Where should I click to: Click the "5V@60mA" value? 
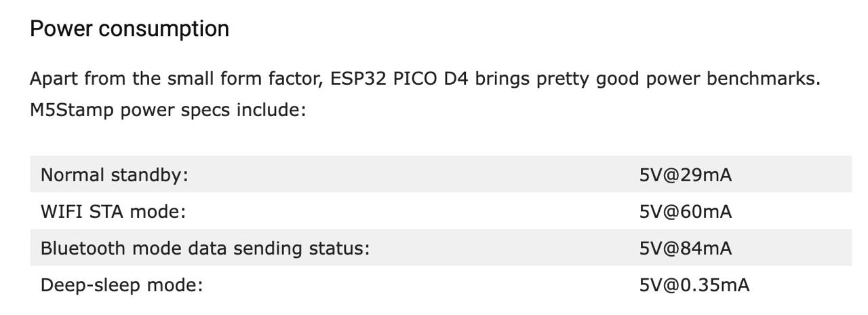[686, 212]
